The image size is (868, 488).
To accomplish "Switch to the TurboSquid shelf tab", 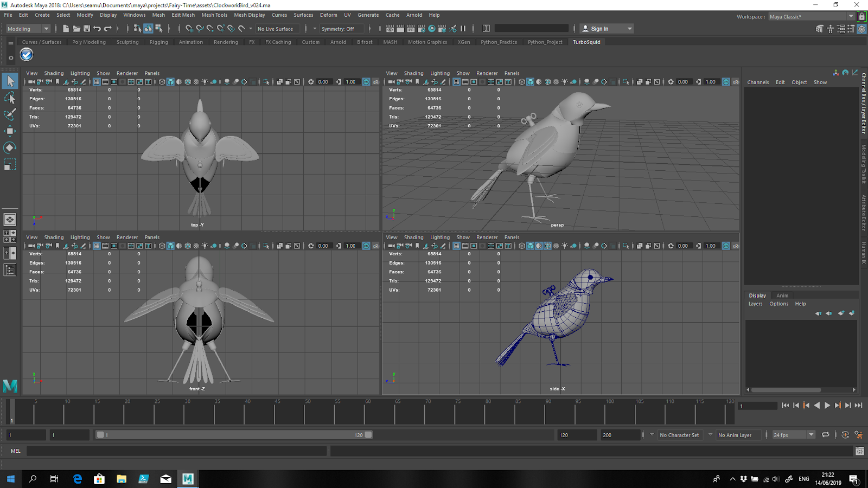I will (x=586, y=42).
